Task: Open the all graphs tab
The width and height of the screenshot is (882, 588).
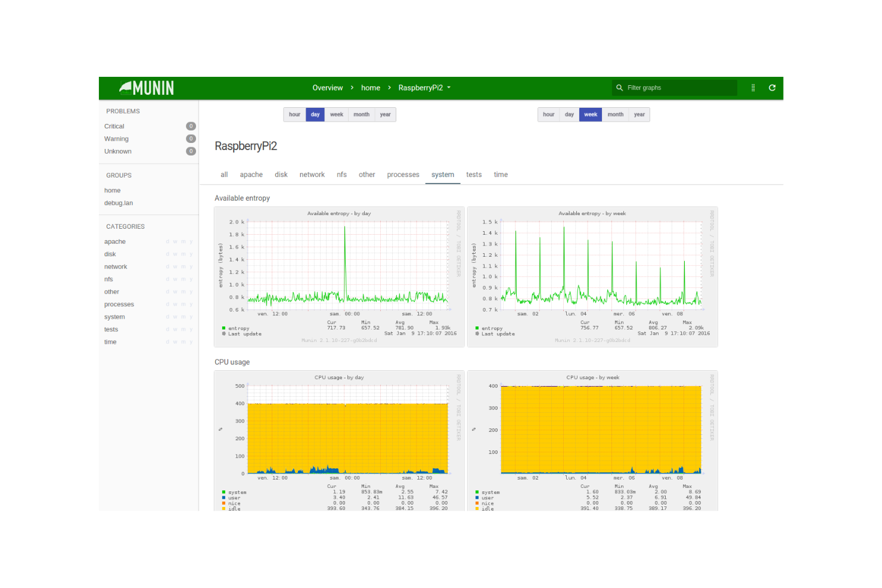Action: pos(224,175)
